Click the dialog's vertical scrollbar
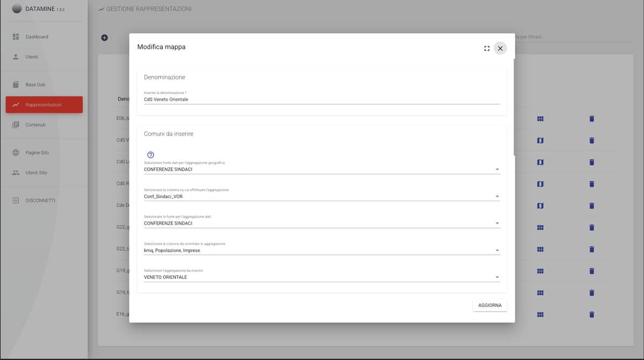644x360 pixels. tap(514, 107)
